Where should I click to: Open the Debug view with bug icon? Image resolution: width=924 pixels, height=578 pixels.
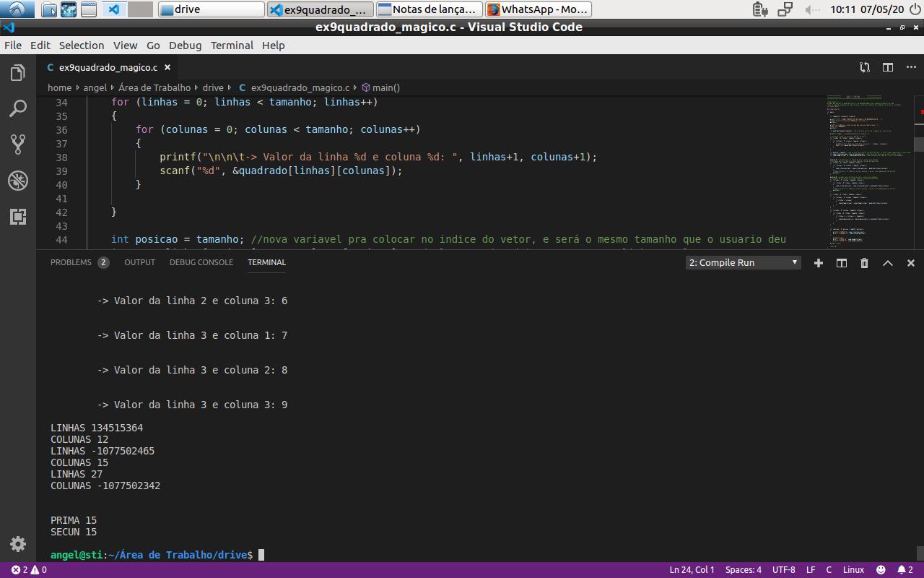[18, 181]
